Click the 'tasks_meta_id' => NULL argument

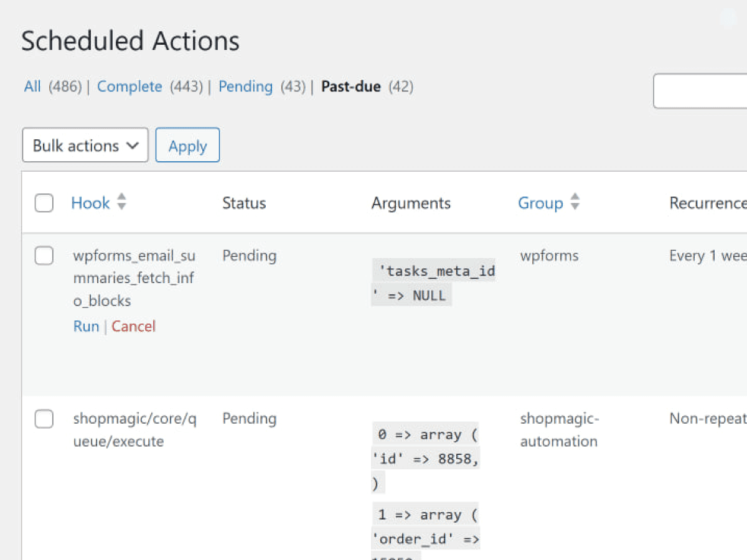point(433,282)
